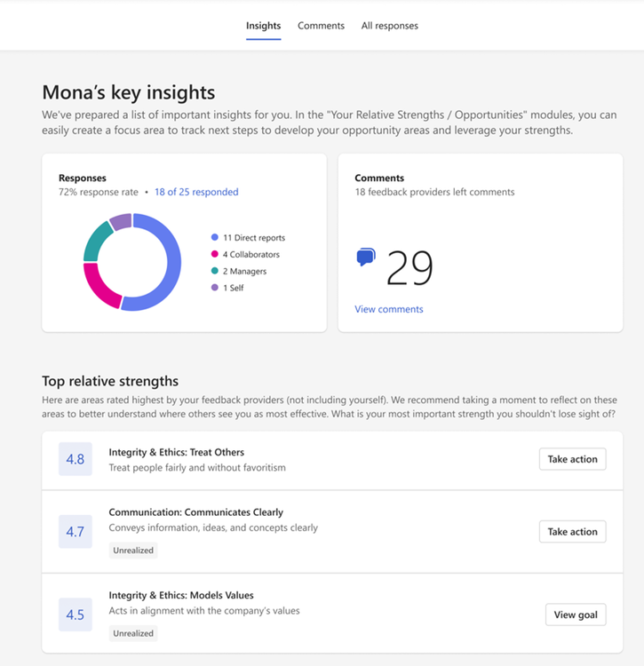The image size is (644, 666).
Task: Click the teal Managers legend dot
Action: click(x=215, y=271)
